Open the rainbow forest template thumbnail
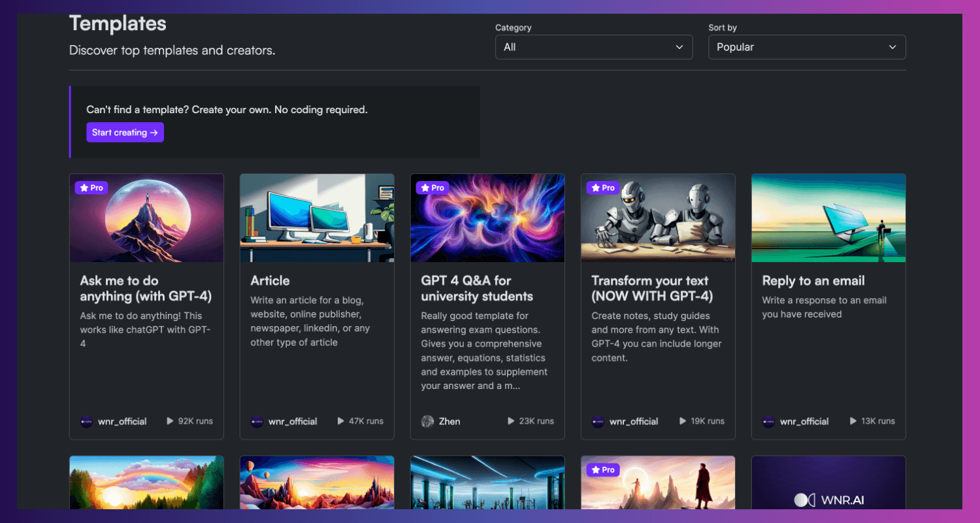The width and height of the screenshot is (980, 523). point(147,482)
